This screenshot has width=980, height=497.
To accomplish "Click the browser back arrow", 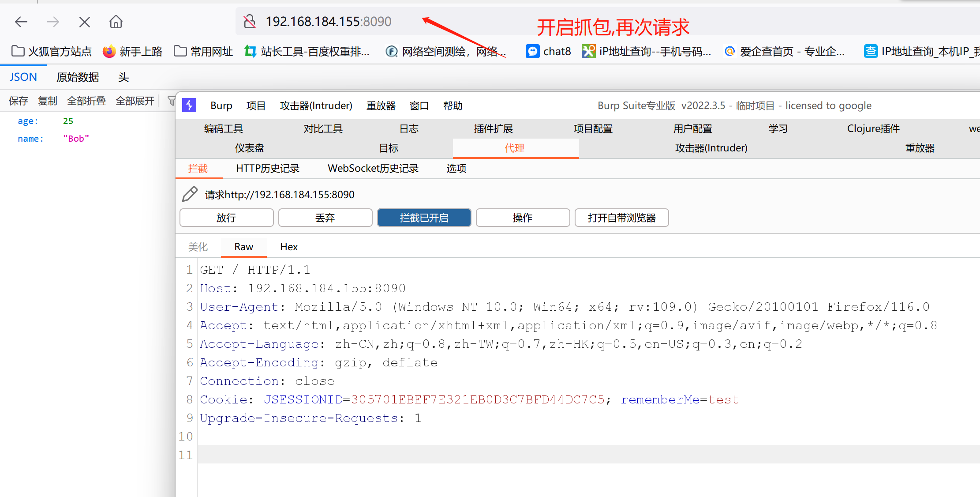I will point(21,22).
